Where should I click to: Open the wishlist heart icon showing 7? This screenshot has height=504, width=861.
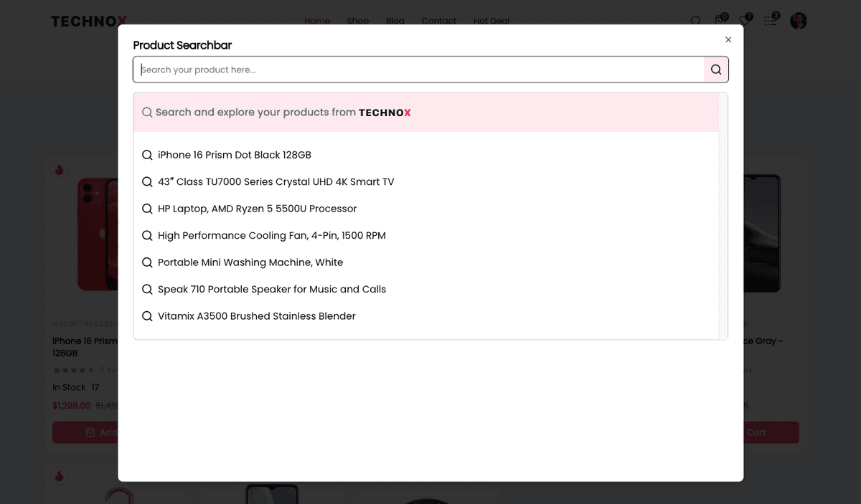point(745,20)
